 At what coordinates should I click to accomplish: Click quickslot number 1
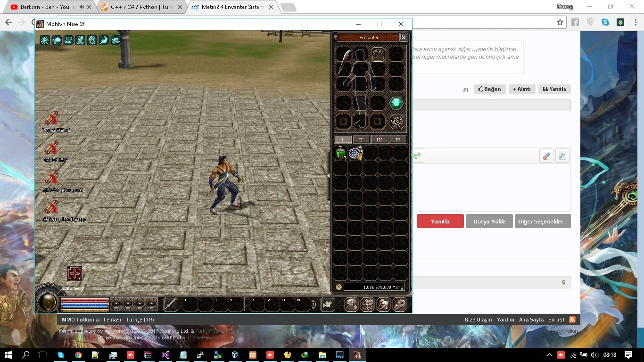[190, 304]
